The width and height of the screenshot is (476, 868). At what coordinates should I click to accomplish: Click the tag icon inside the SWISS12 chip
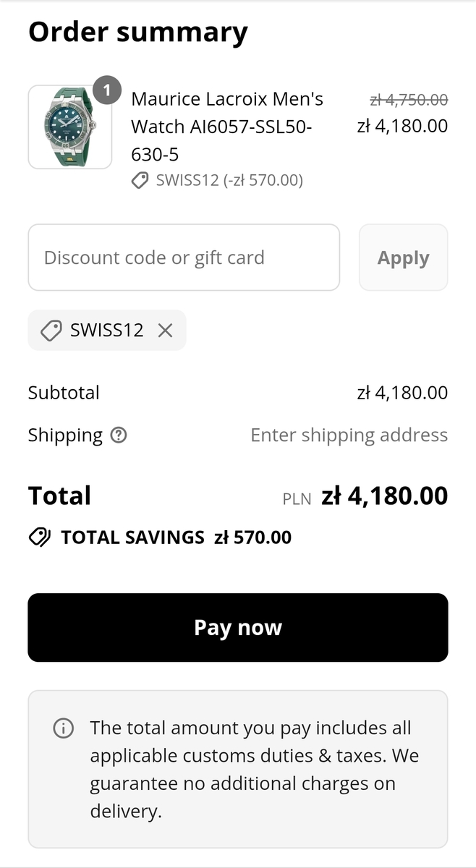click(x=51, y=331)
